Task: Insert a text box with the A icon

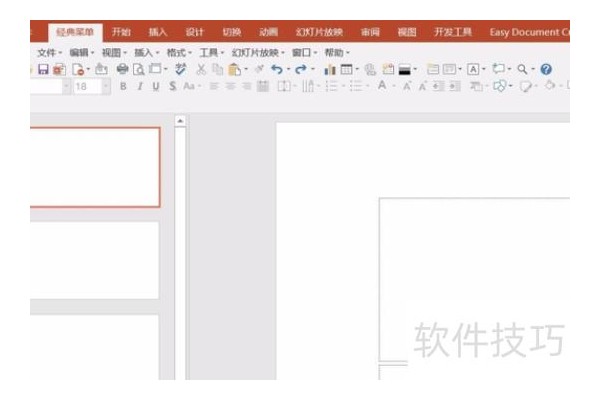Action: [x=473, y=69]
